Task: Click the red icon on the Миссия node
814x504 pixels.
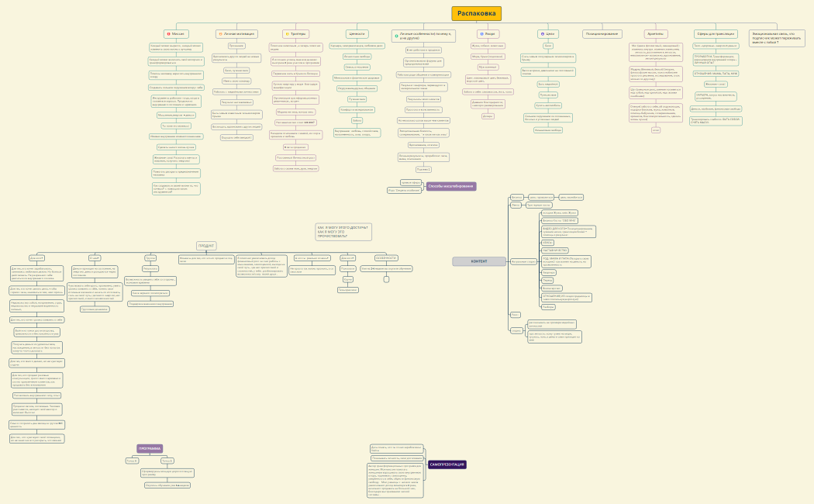Action: point(168,34)
